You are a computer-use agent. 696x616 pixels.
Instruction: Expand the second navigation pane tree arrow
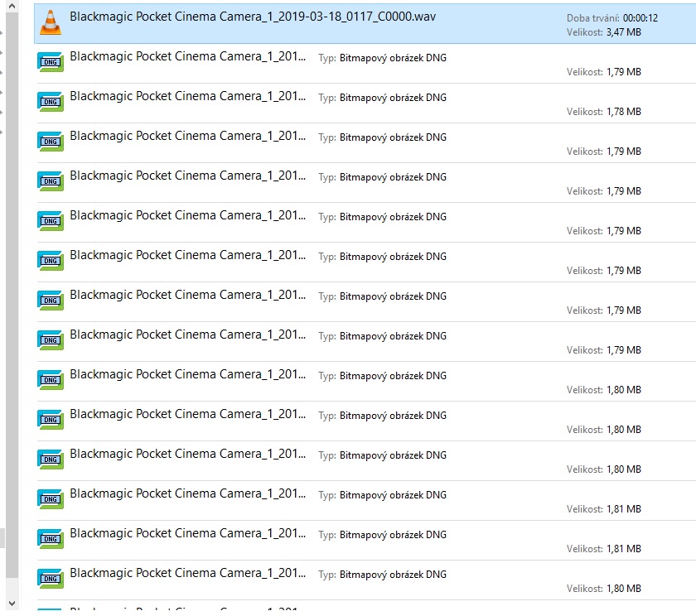(2, 53)
